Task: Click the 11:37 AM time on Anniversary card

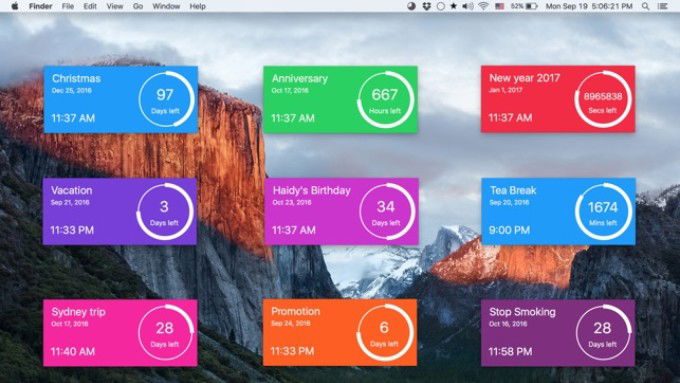Action: (x=293, y=118)
